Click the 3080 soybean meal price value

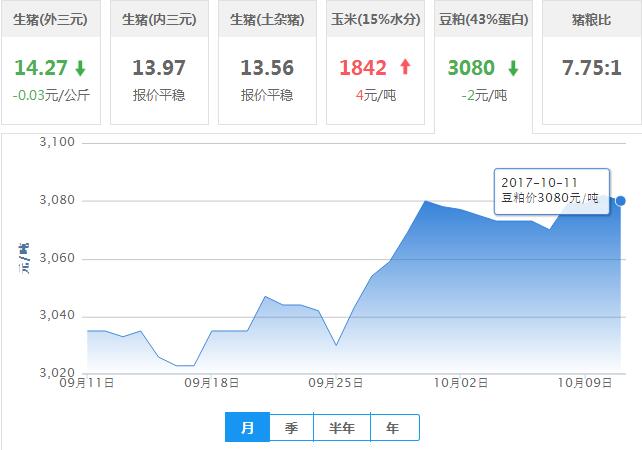(x=471, y=68)
